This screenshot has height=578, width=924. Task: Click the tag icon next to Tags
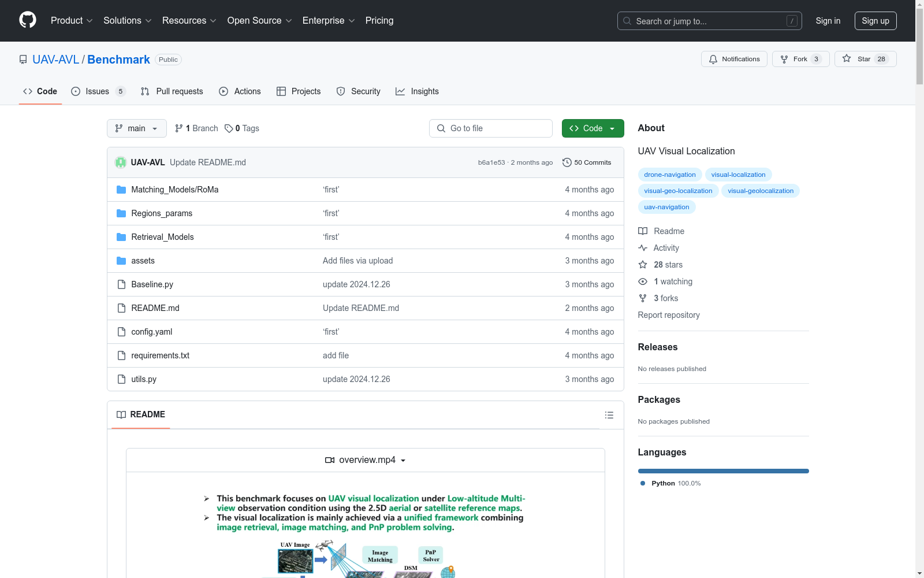(229, 128)
